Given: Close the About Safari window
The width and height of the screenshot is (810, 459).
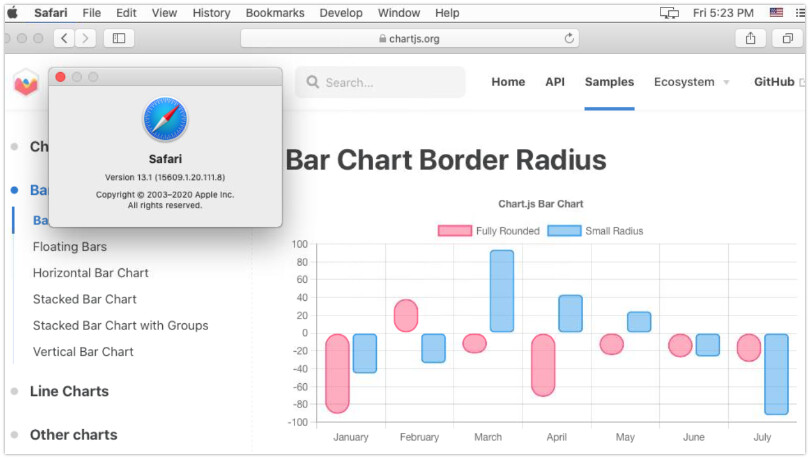Looking at the screenshot, I should tap(60, 77).
